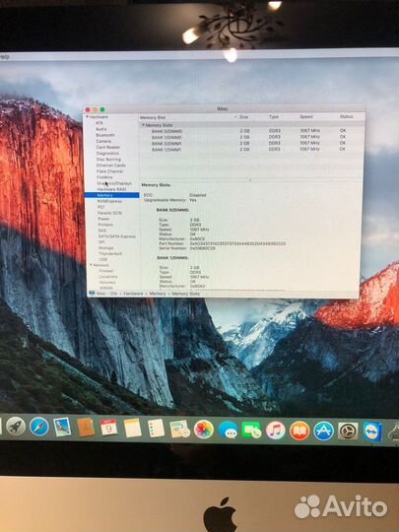Screen dimensions: 399x532
Task: Launch Maps from the Dock
Action: 180,429
